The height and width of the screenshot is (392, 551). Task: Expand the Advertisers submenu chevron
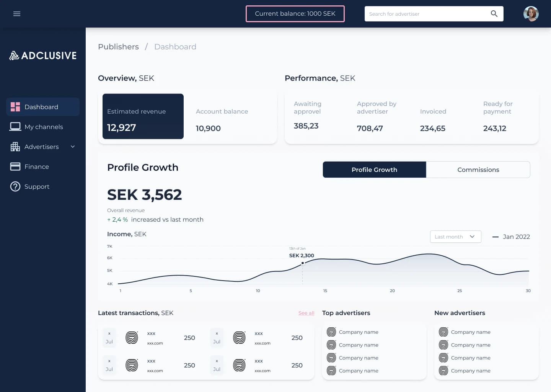(73, 147)
